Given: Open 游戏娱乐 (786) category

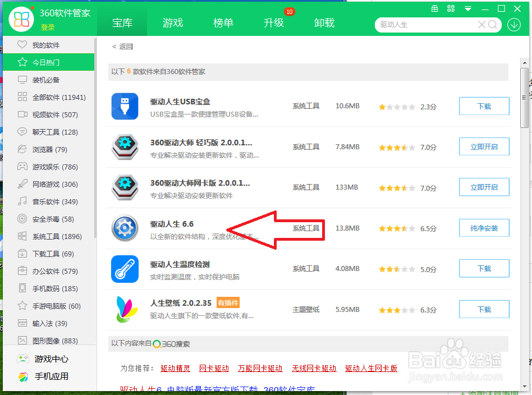Looking at the screenshot, I should pyautogui.click(x=48, y=167).
